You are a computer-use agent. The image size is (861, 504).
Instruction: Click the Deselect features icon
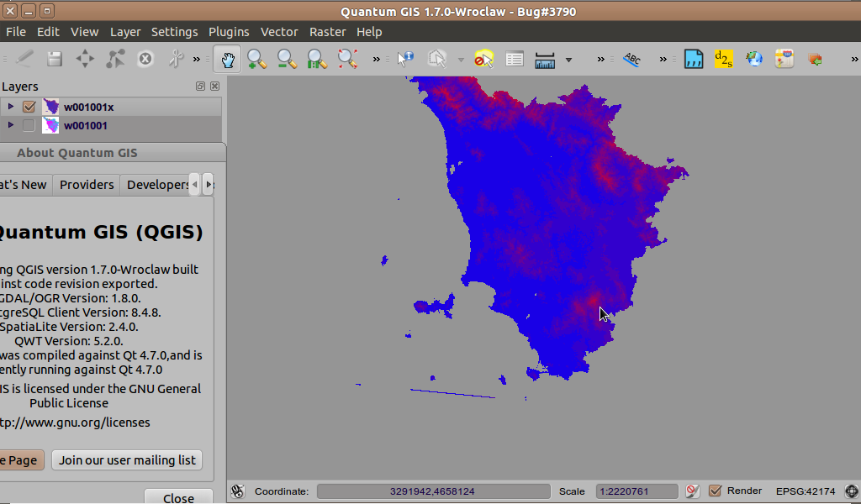pos(483,59)
